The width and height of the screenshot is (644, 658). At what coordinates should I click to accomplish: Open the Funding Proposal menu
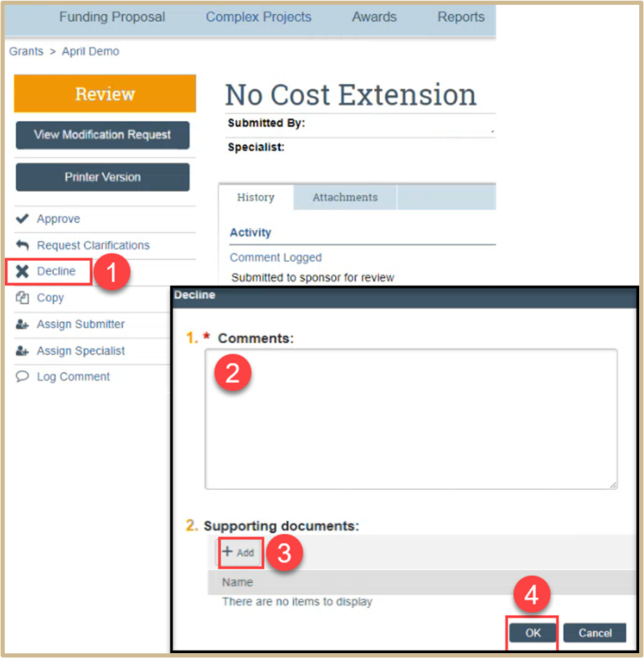pos(112,17)
